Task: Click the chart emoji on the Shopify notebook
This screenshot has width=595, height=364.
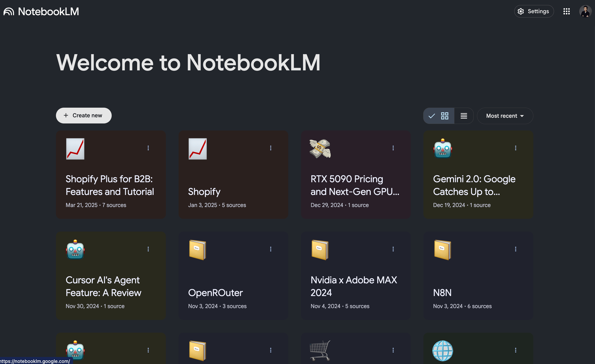Action: [x=198, y=149]
